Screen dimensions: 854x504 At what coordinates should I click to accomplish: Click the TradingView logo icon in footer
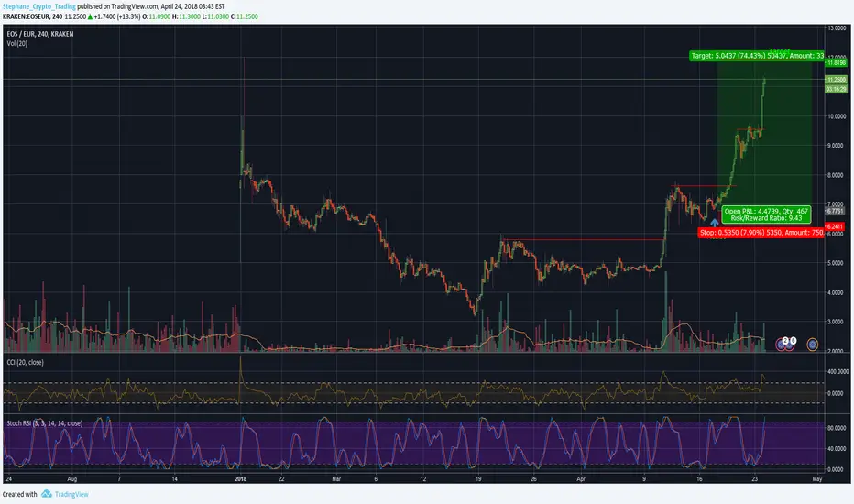(47, 494)
